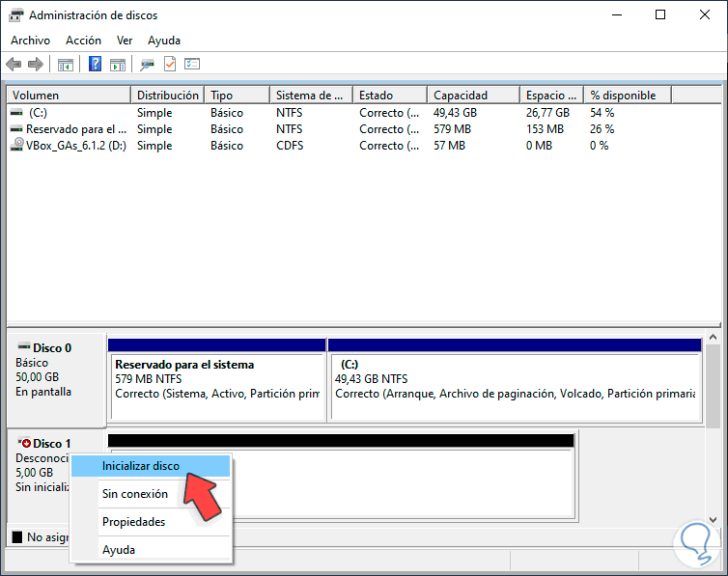Select the Disco 0 disk label
728x576 pixels.
coord(57,380)
